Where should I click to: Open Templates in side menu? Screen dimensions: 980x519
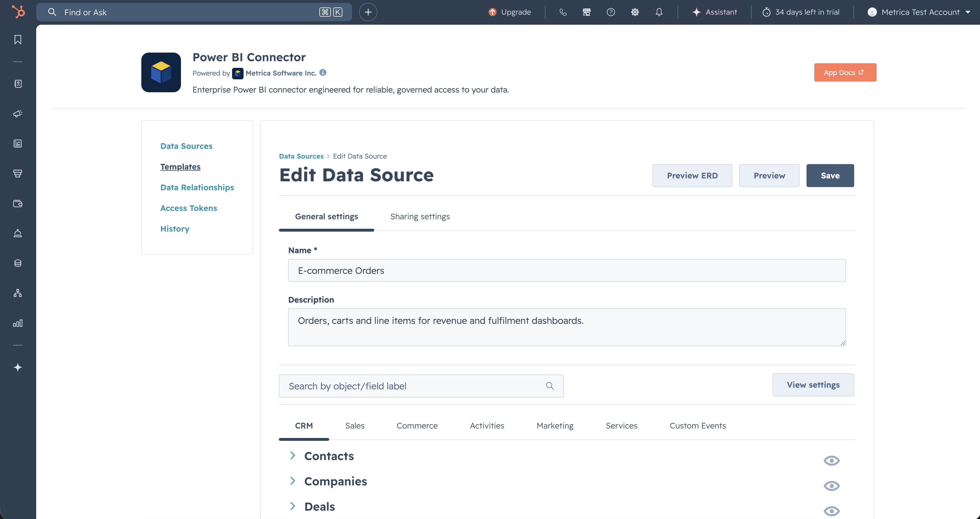point(180,166)
